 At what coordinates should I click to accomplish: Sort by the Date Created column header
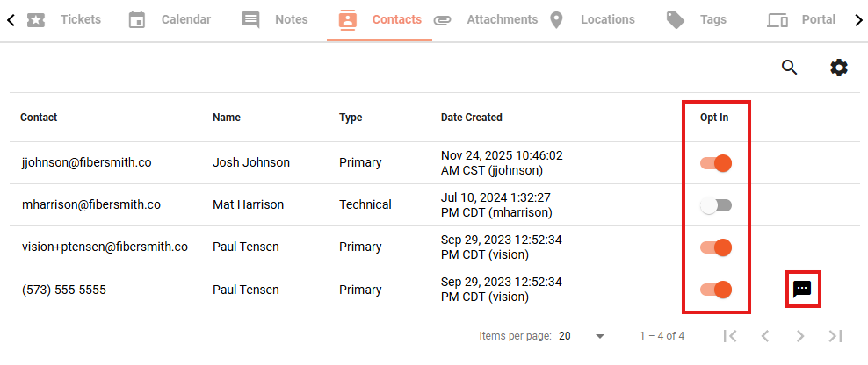pyautogui.click(x=471, y=118)
